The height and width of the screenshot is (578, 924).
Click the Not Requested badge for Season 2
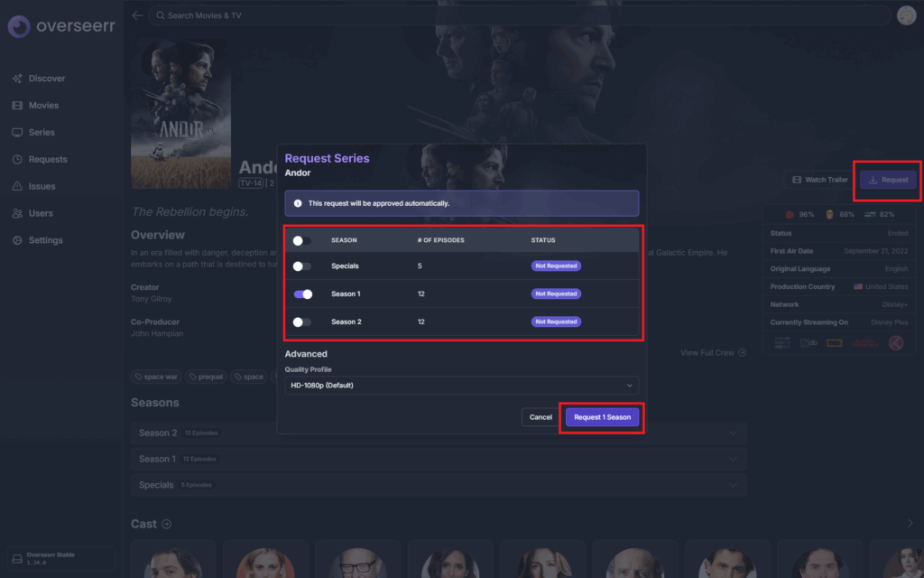tap(556, 322)
